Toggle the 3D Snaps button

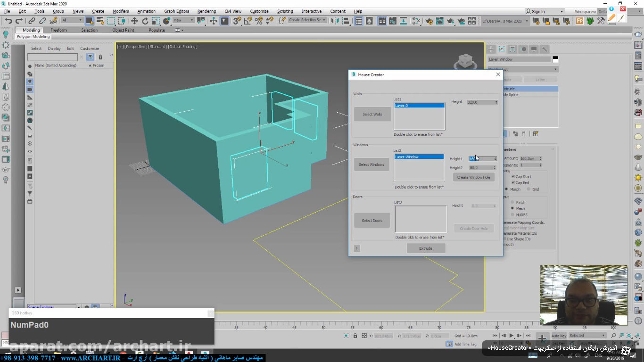click(237, 21)
